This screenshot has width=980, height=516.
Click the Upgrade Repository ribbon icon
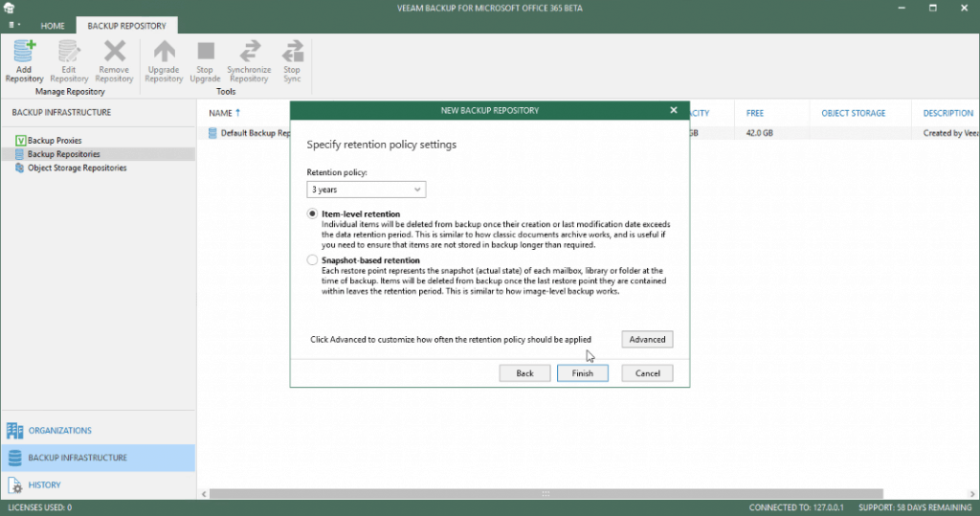click(x=164, y=60)
